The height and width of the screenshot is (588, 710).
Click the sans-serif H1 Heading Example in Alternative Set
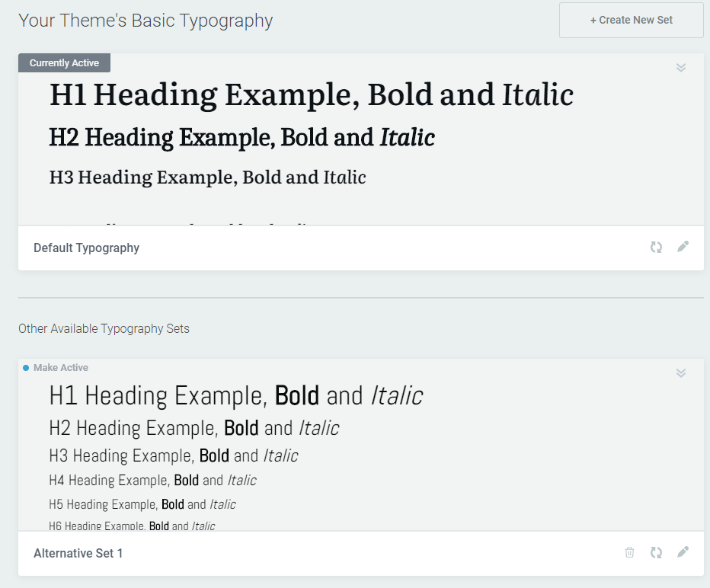tap(235, 396)
